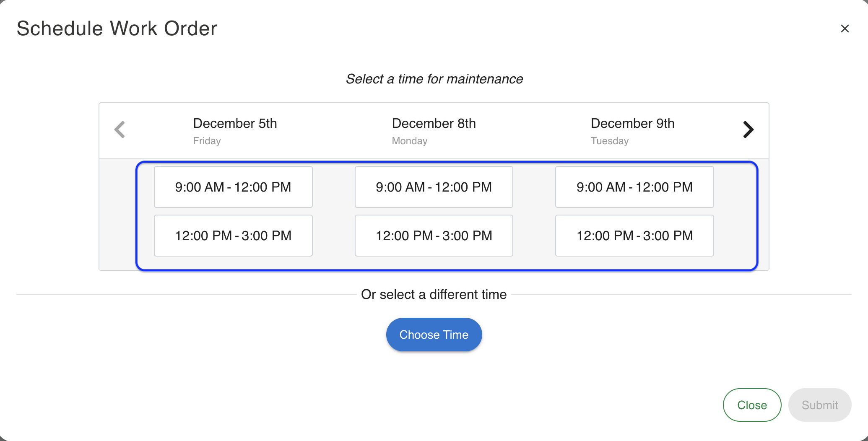
Task: Select Friday 9:00 AM - 12:00 PM slot
Action: [x=233, y=187]
